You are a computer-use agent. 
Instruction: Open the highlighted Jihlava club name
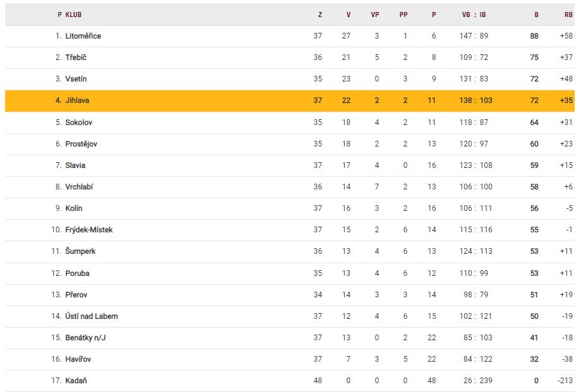pos(78,100)
